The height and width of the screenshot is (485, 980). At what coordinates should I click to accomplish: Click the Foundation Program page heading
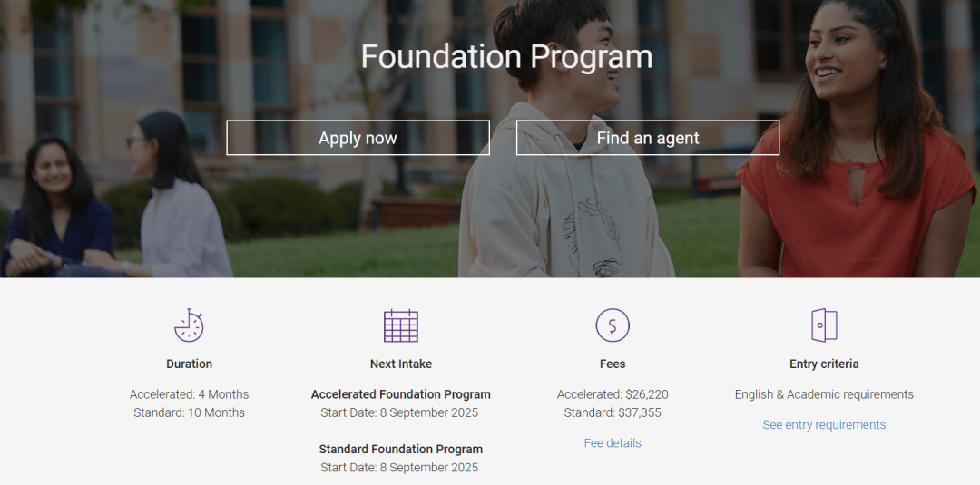(507, 57)
